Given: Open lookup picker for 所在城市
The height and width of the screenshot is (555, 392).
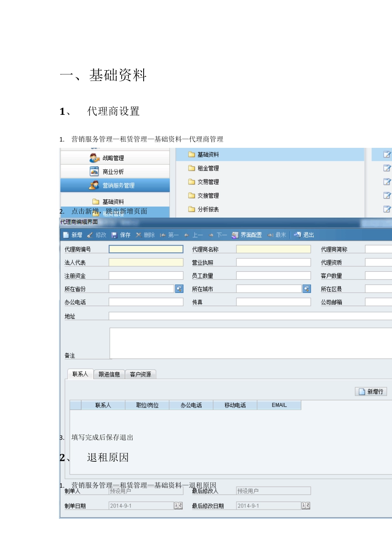Looking at the screenshot, I should coord(307,289).
